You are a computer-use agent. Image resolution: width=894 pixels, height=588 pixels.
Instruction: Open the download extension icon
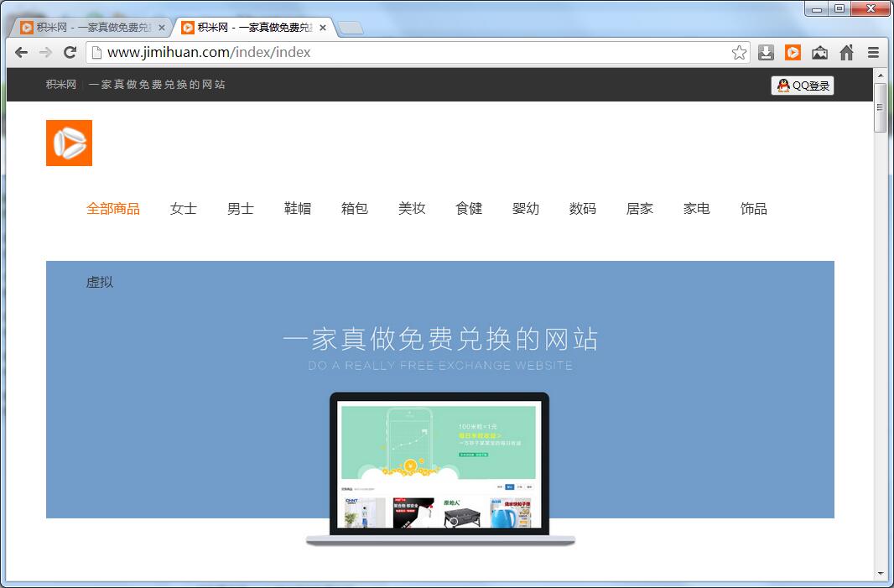coord(766,53)
